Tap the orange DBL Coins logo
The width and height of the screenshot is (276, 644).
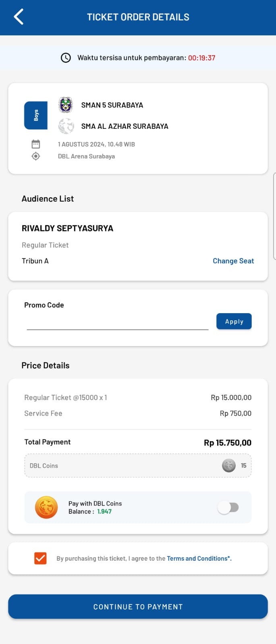coord(46,507)
